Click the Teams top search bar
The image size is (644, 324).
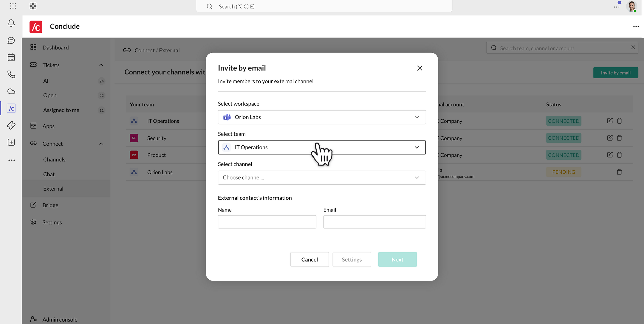coord(324,6)
